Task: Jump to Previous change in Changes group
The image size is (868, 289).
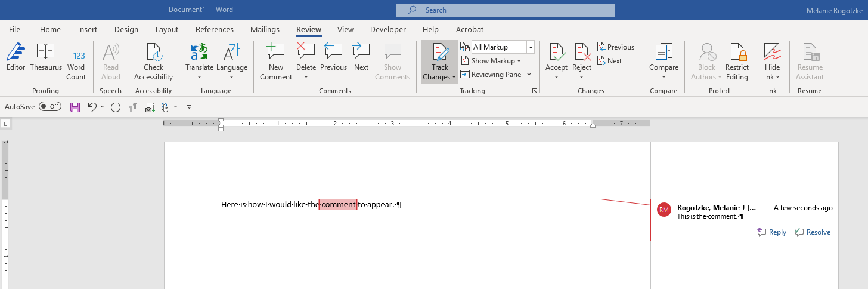Action: (616, 47)
